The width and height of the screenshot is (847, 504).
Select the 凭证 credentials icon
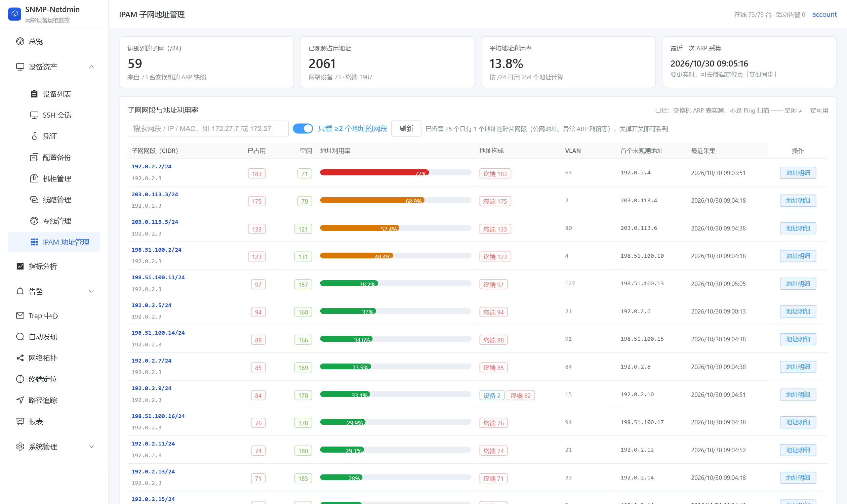[x=34, y=136]
